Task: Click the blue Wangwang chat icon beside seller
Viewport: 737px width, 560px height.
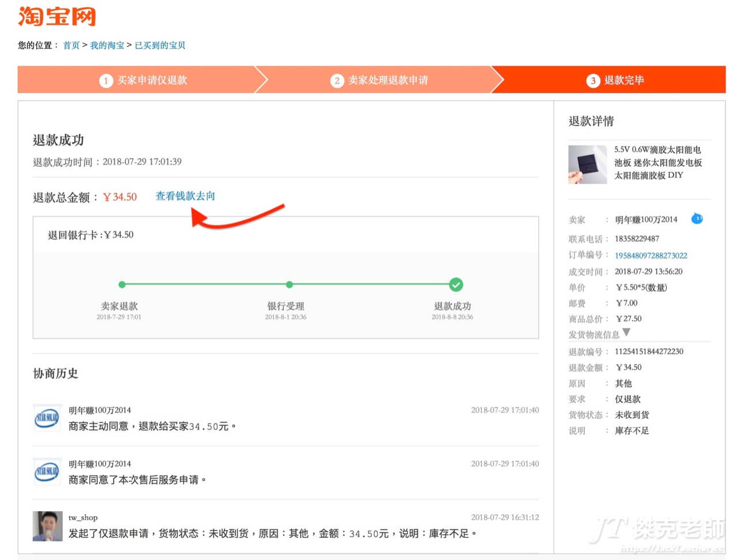Action: tap(697, 219)
